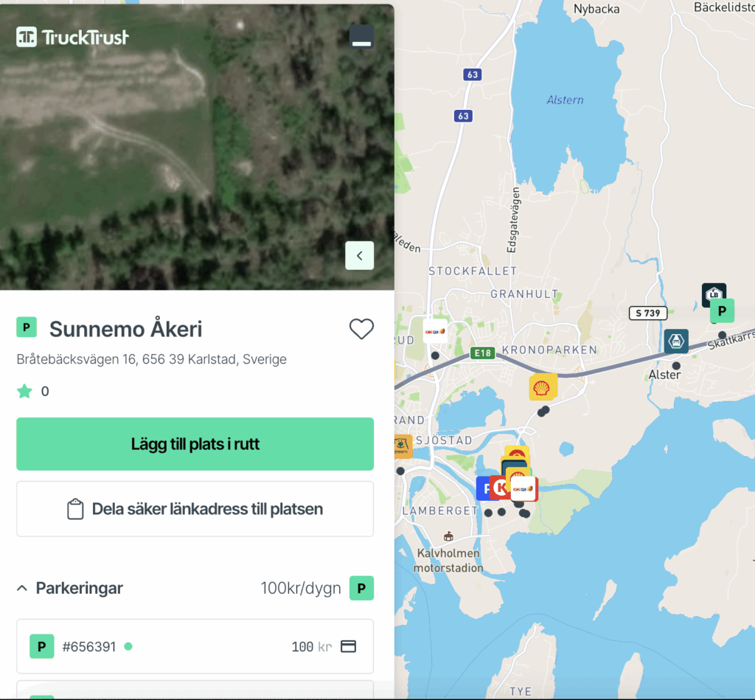Click green P badge beside 100kr/dygn
Viewport: 755px width, 700px height.
click(x=361, y=588)
